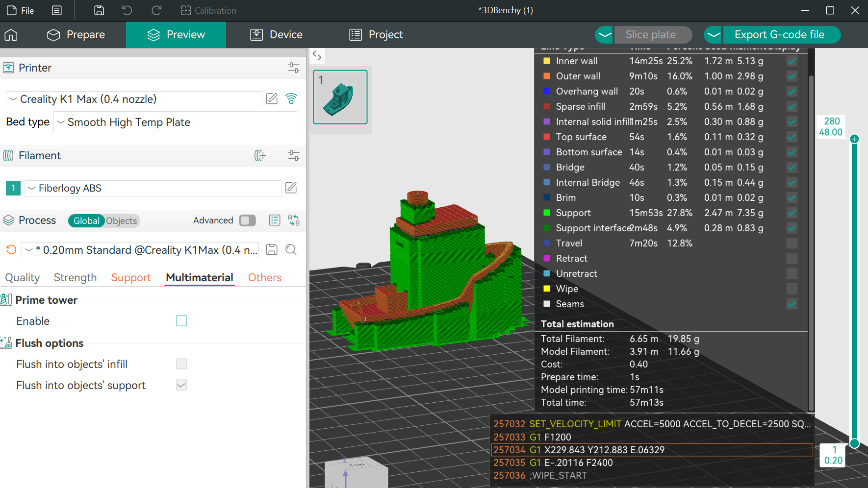
Task: Switch to the Preview tab
Action: pyautogui.click(x=176, y=35)
